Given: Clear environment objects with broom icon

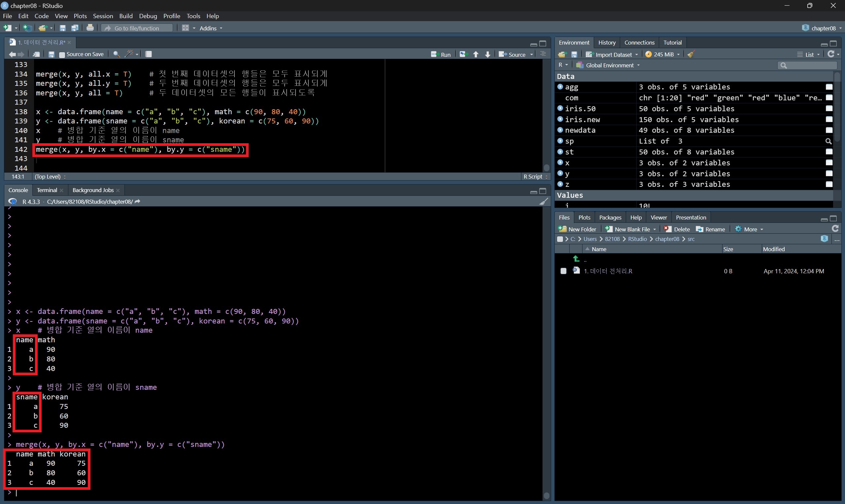Looking at the screenshot, I should [691, 54].
